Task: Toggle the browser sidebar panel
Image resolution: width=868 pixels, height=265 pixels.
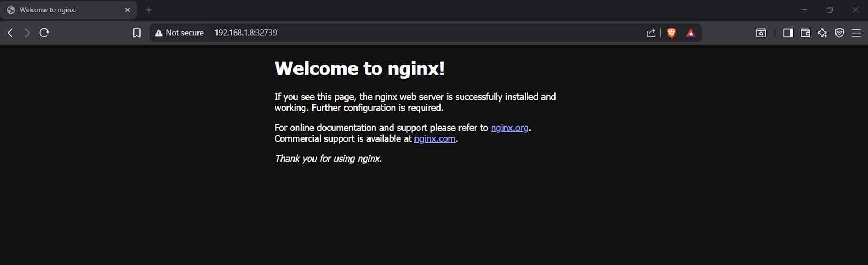Action: pyautogui.click(x=788, y=33)
